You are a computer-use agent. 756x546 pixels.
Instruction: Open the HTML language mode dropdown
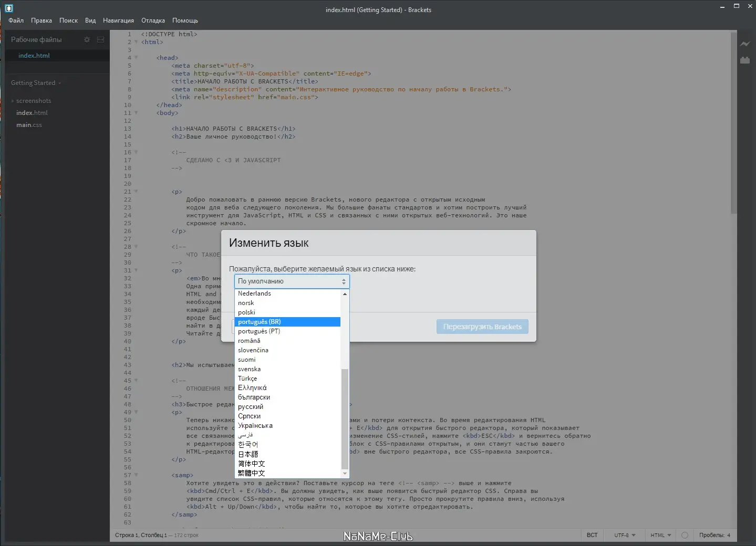pyautogui.click(x=661, y=535)
